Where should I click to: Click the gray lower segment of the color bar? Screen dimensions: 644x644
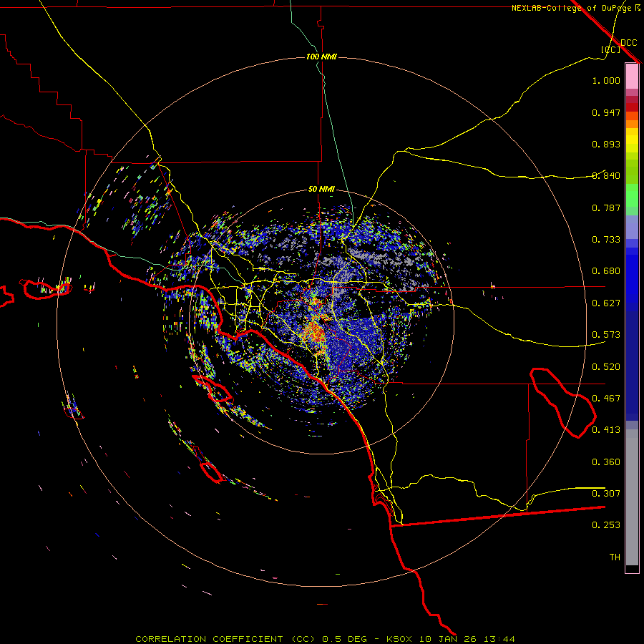[x=632, y=497]
